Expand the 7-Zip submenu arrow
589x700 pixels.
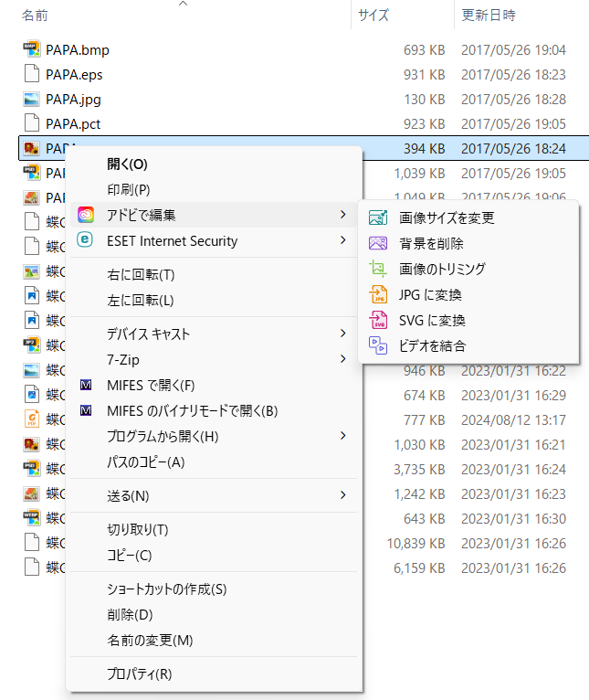pyautogui.click(x=342, y=359)
